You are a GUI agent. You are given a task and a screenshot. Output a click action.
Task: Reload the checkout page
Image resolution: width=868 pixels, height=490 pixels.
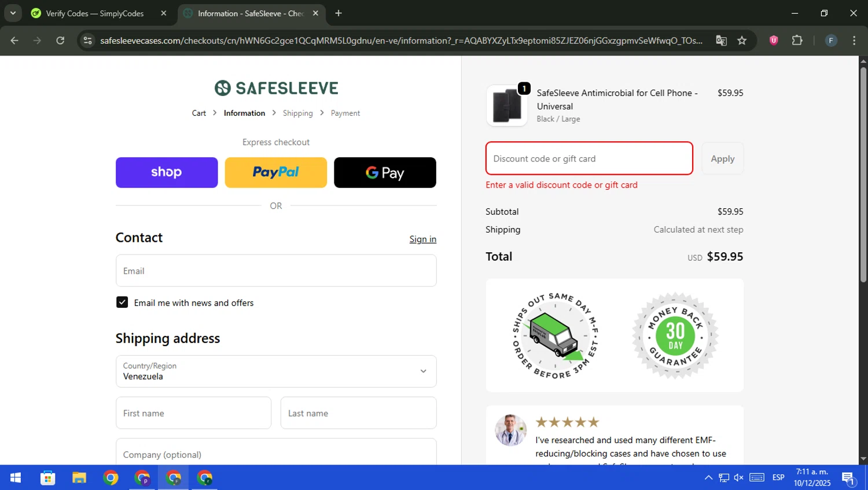[60, 40]
